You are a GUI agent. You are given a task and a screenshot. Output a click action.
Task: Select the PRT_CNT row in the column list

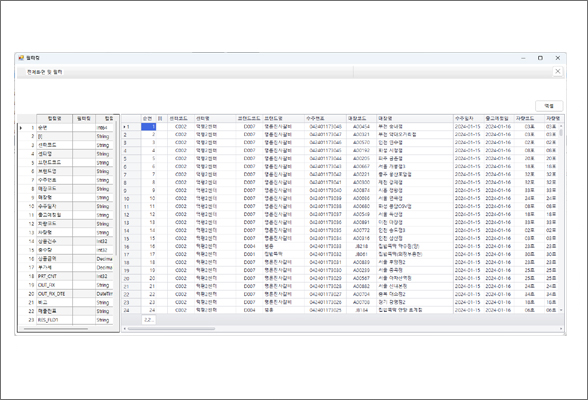click(66, 276)
